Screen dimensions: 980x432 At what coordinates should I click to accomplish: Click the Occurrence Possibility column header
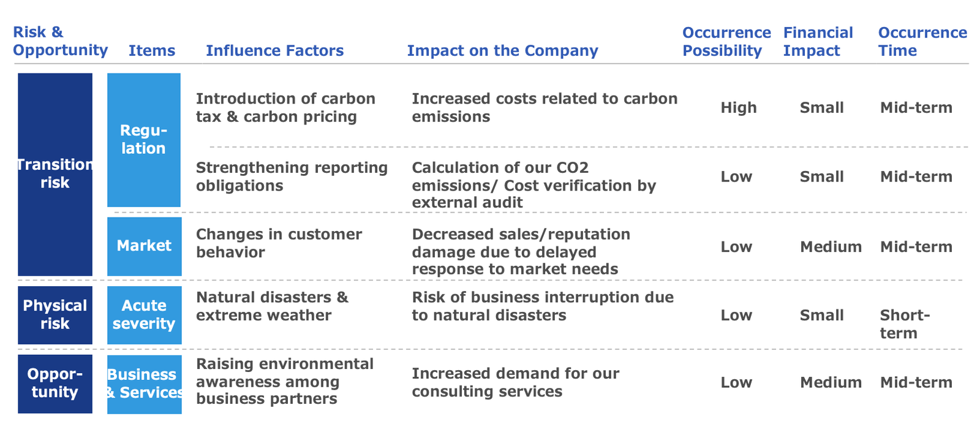726,42
